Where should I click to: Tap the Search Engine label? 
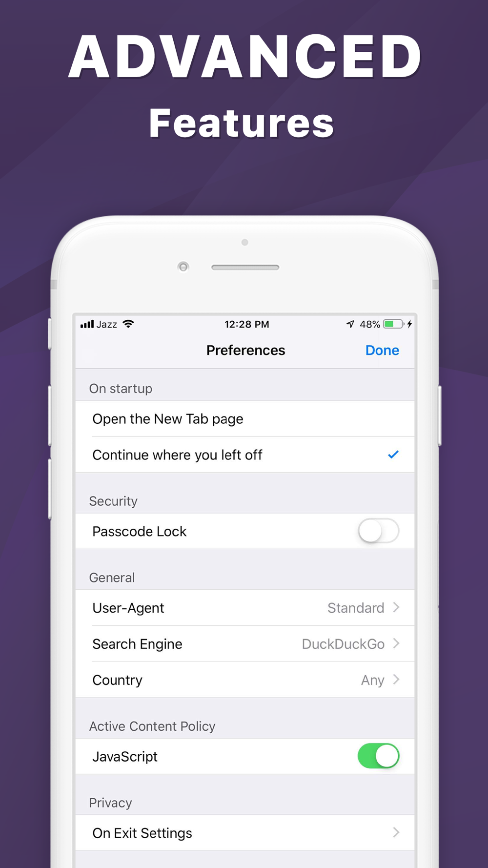point(137,644)
